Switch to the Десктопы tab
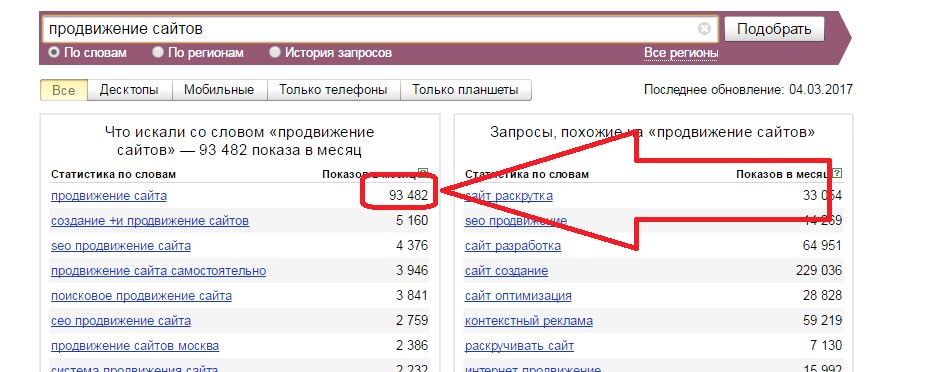 pos(129,90)
